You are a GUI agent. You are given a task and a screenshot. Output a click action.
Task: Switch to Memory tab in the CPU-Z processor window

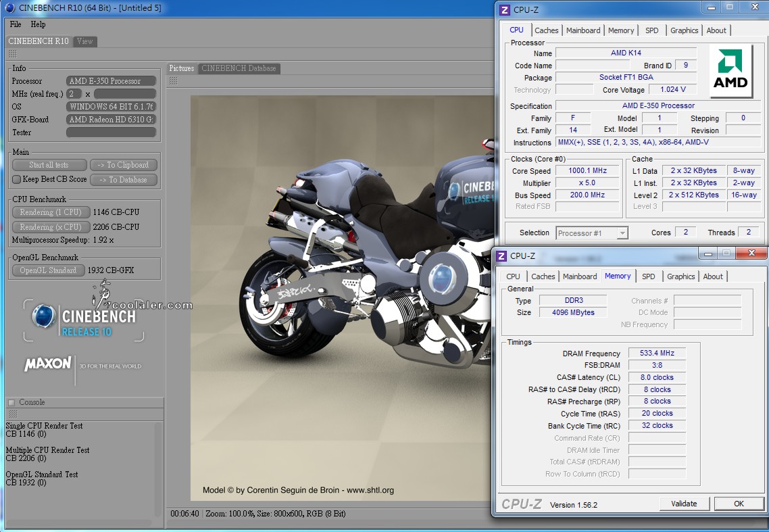click(x=621, y=30)
